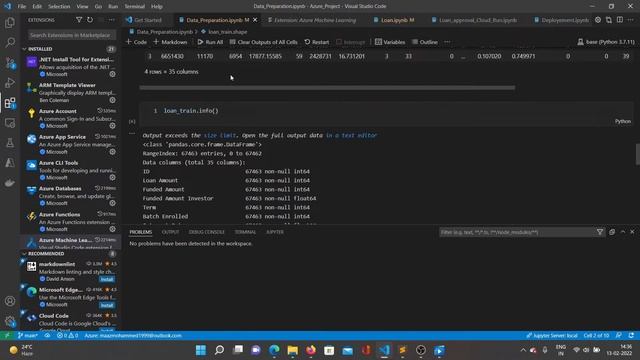Maximize the bottom panel with chevron
The height and width of the screenshot is (360, 640).
tap(623, 232)
